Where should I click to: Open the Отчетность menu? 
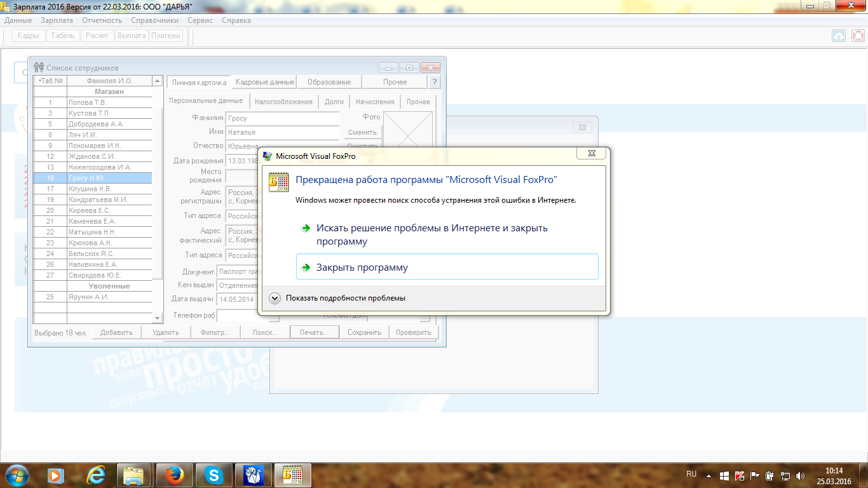tap(102, 20)
